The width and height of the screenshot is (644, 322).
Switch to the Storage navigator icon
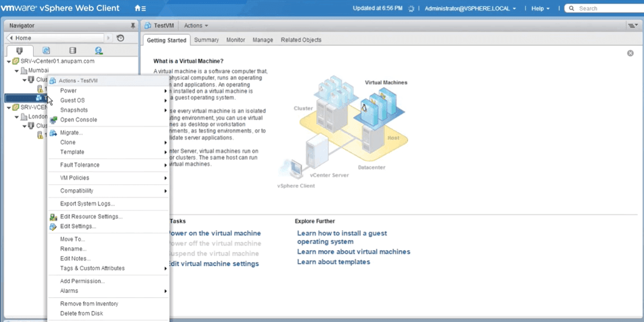[73, 51]
